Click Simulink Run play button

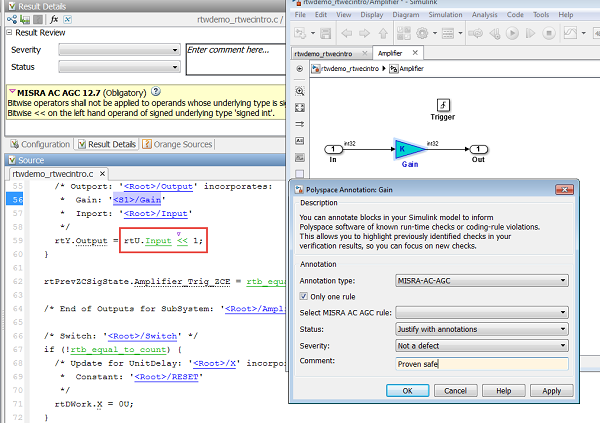[x=512, y=33]
